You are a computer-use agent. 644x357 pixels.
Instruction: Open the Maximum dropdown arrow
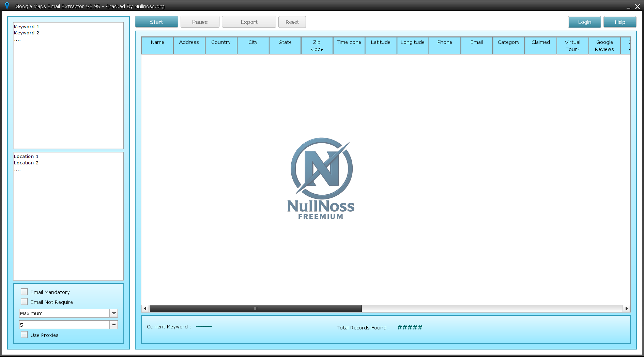[114, 313]
